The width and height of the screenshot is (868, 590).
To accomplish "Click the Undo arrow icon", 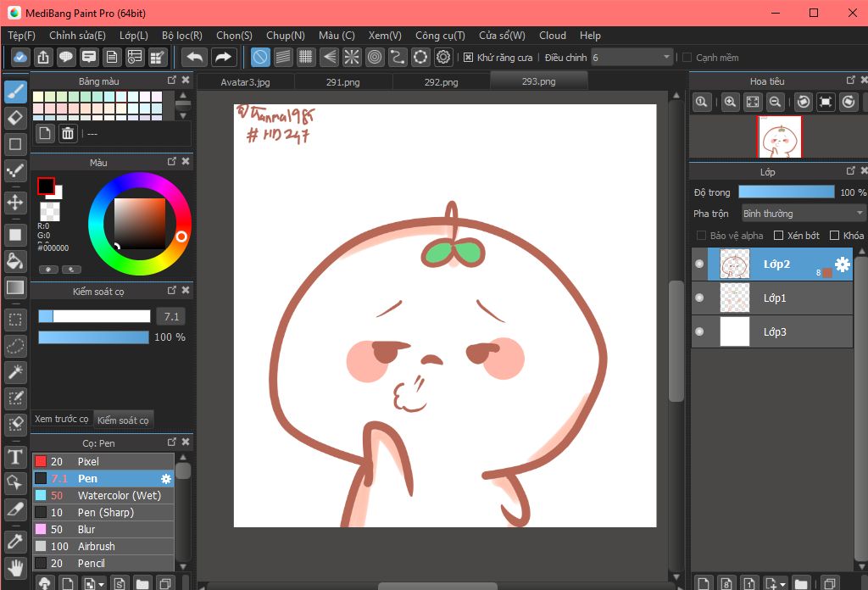I will (195, 57).
